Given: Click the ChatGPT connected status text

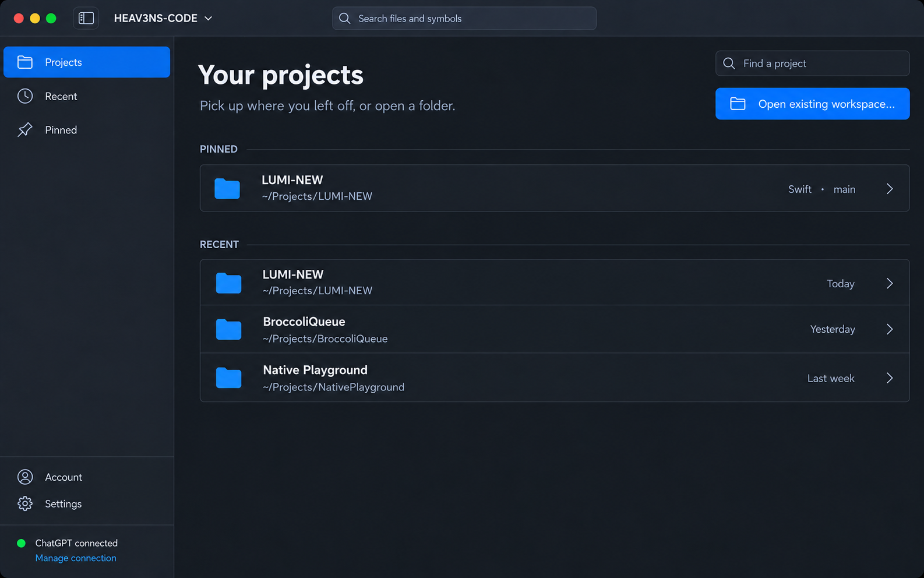Looking at the screenshot, I should click(x=76, y=543).
